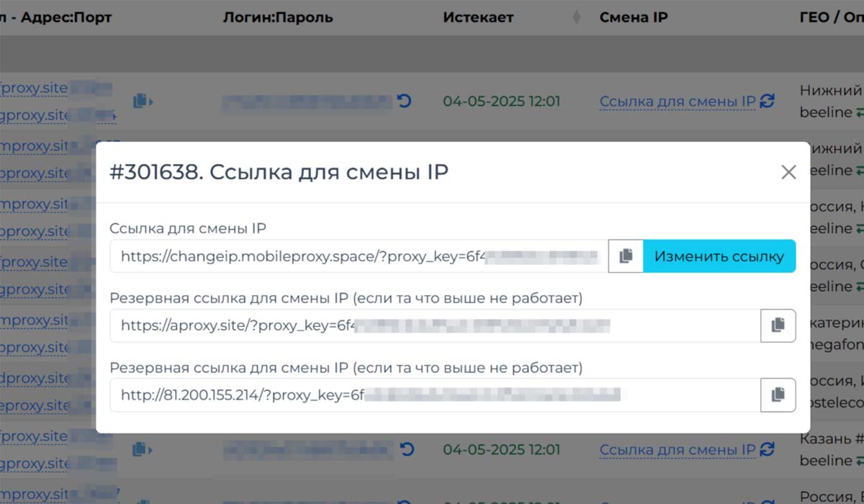The width and height of the screenshot is (864, 504).
Task: Copy the 81.200.155.214 reserve link
Action: 778,395
